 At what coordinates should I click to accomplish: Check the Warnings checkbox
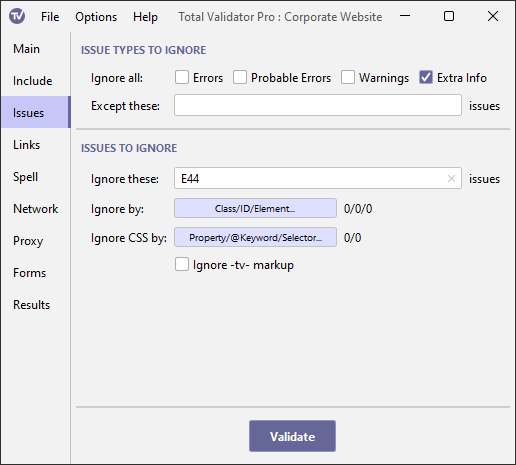[348, 77]
